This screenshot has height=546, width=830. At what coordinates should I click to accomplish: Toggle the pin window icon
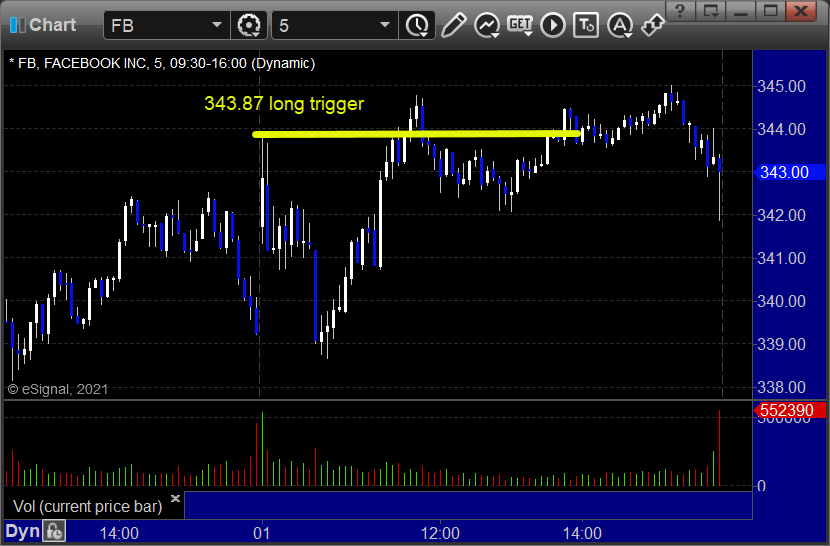pyautogui.click(x=653, y=25)
